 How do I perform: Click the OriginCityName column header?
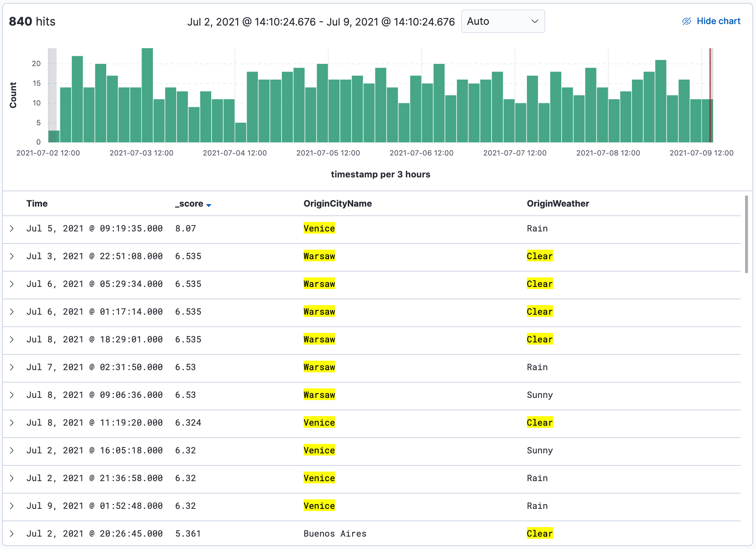pos(337,204)
